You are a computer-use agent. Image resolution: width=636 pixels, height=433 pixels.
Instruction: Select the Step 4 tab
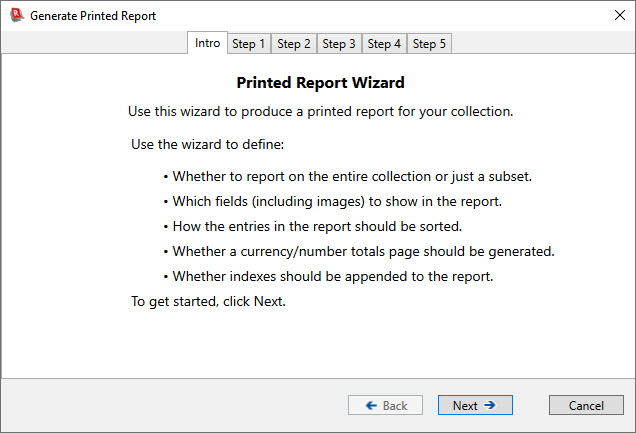(384, 43)
